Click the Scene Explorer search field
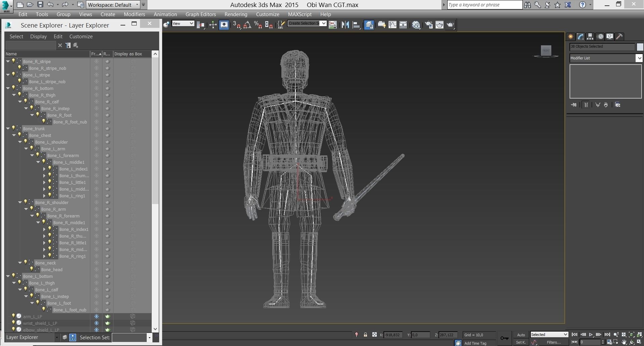 point(31,45)
